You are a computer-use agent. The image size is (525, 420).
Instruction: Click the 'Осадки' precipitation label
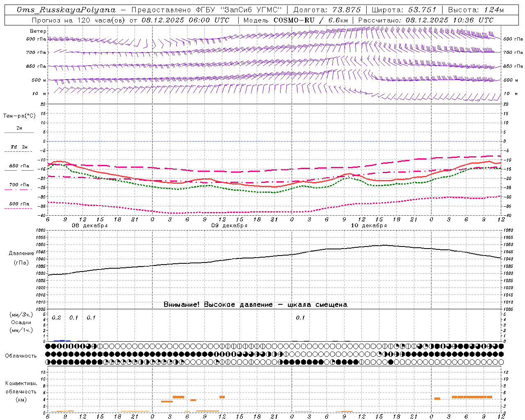21,322
